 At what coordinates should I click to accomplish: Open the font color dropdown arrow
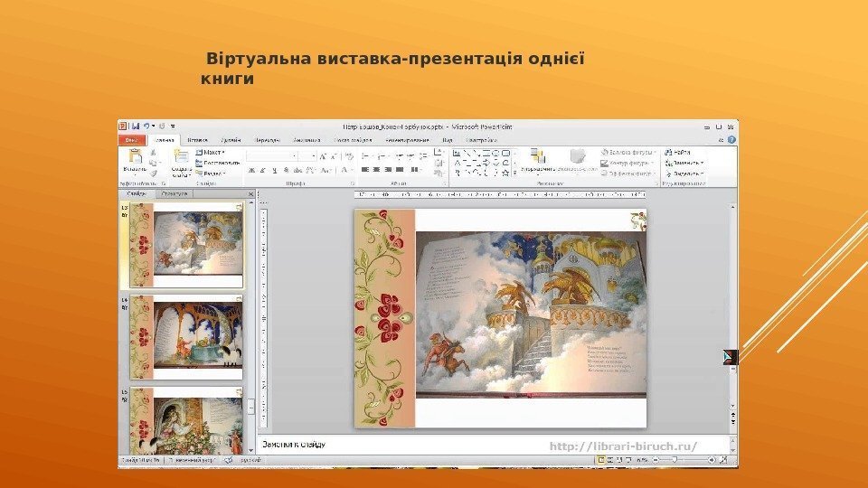pos(352,171)
